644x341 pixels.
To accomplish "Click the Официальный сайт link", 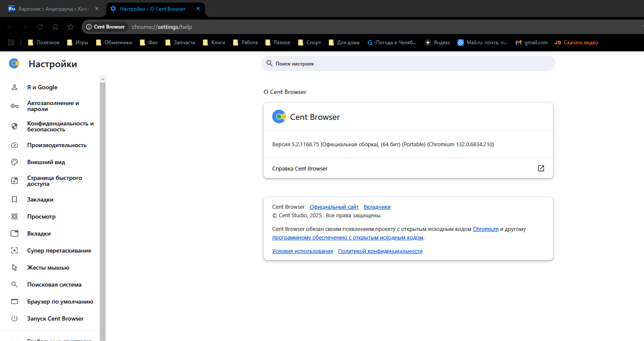I will point(334,207).
